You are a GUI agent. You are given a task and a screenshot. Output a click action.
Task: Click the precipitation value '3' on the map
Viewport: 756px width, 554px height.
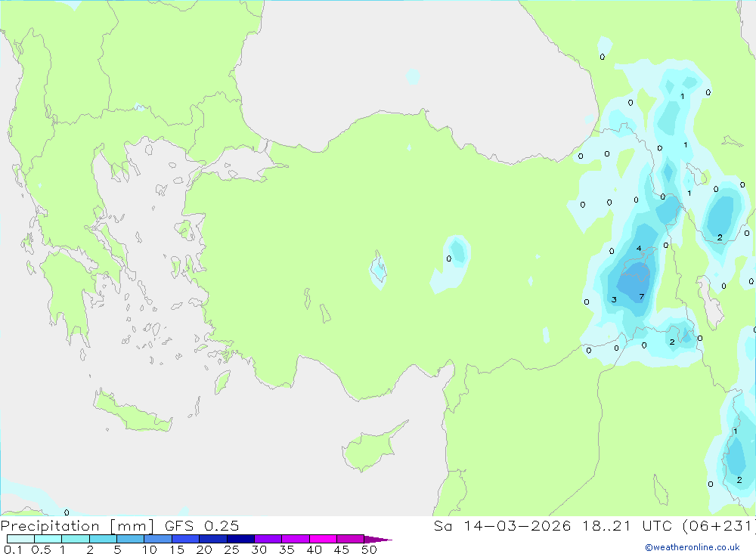[614, 299]
